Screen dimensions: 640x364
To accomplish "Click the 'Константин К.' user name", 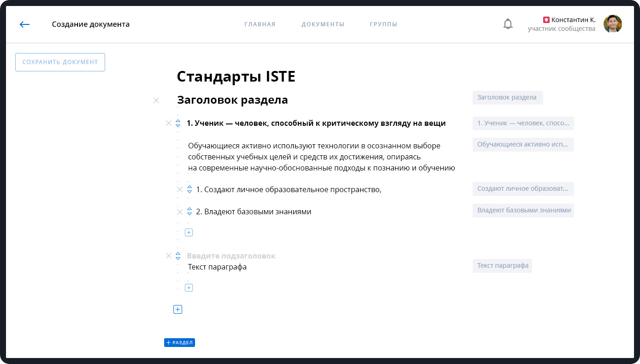I will tap(574, 20).
